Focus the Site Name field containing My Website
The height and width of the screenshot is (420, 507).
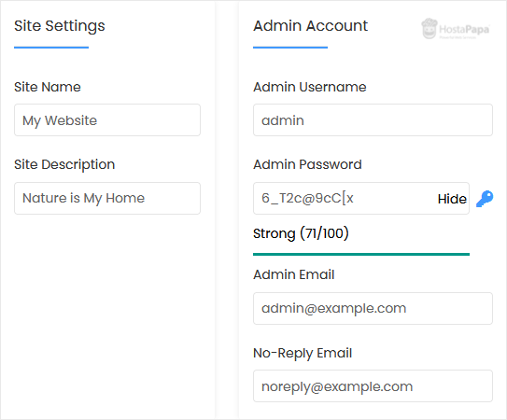107,120
